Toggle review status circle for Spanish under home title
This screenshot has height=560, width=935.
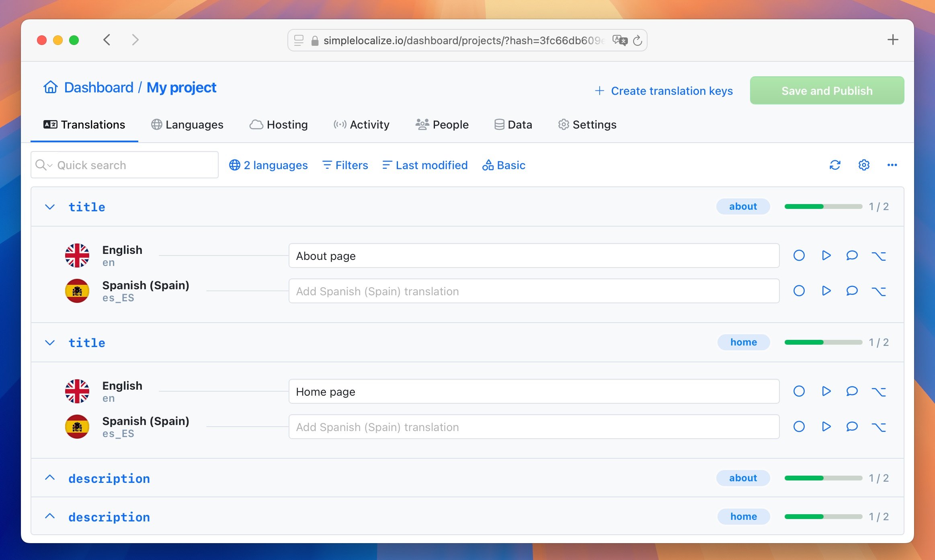pyautogui.click(x=799, y=427)
